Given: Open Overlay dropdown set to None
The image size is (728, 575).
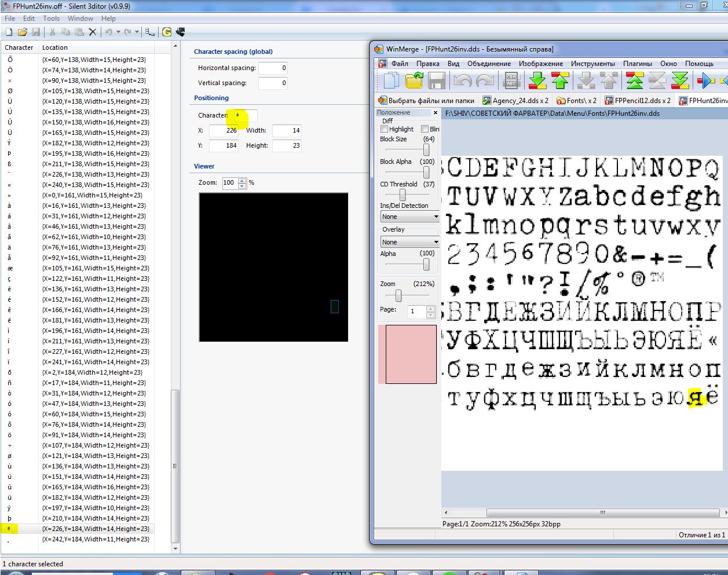Looking at the screenshot, I should (x=409, y=242).
